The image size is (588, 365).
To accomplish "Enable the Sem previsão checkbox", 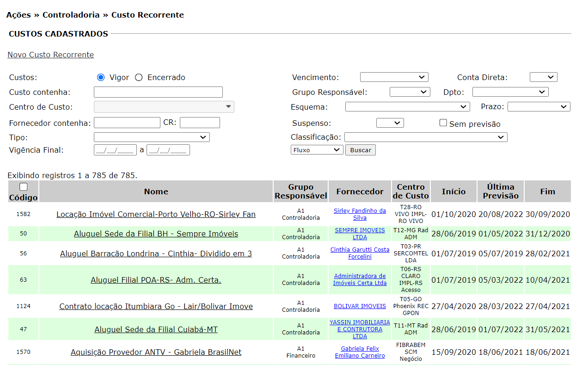I will [x=443, y=123].
